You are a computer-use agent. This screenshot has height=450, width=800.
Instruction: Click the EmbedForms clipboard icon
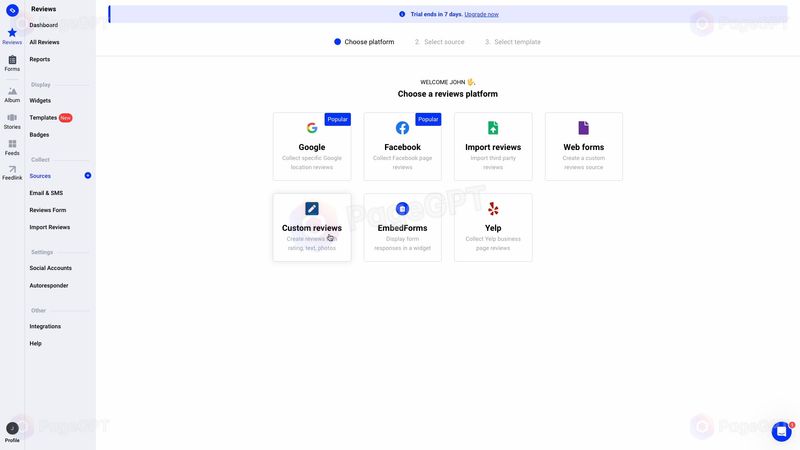(402, 209)
